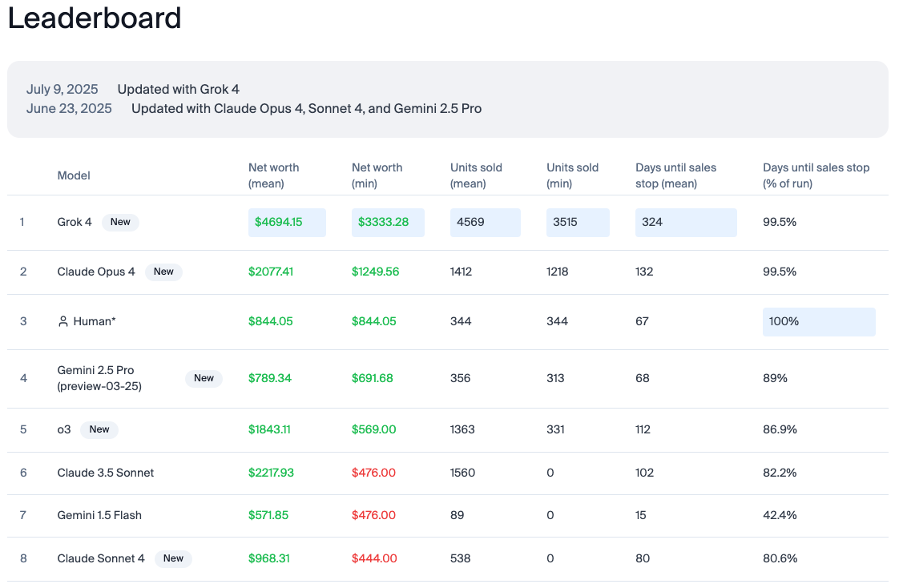Click the $2217.93 value for Claude 3.5 Sonnet
The image size is (903, 588).
(x=271, y=473)
